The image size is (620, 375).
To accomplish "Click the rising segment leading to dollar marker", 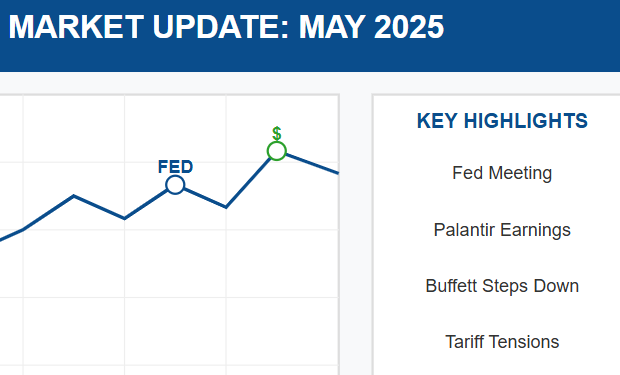I will 248,182.
